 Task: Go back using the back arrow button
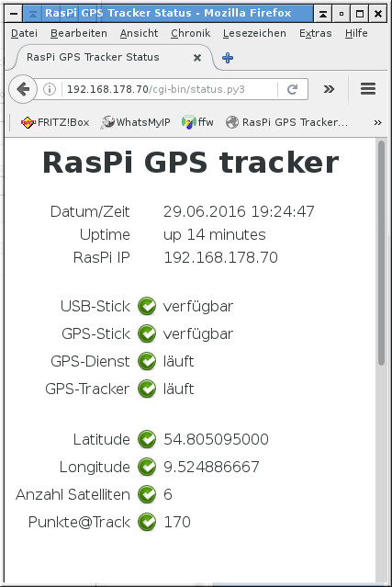[x=23, y=89]
